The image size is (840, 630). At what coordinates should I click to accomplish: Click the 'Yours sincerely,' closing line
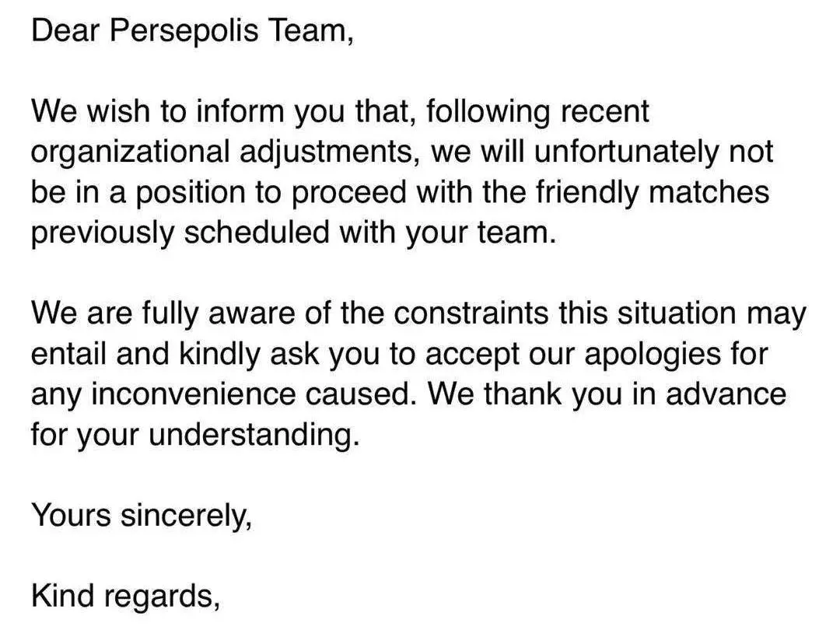(x=142, y=515)
